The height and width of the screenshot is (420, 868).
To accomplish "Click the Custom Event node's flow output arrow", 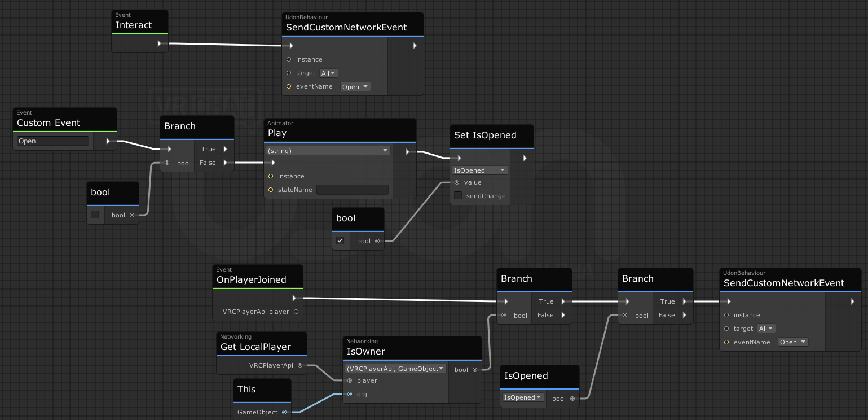I will [x=109, y=141].
